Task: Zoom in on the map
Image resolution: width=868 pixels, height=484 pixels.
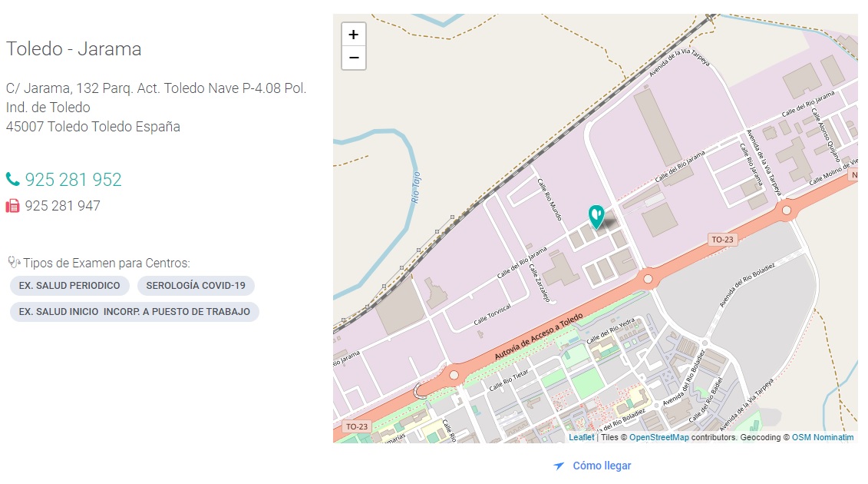Action: coord(353,35)
